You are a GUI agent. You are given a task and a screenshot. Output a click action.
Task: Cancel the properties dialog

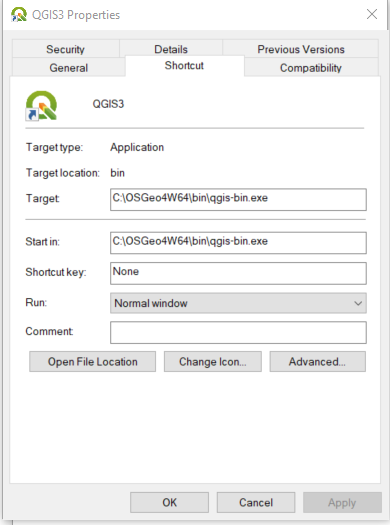256,502
